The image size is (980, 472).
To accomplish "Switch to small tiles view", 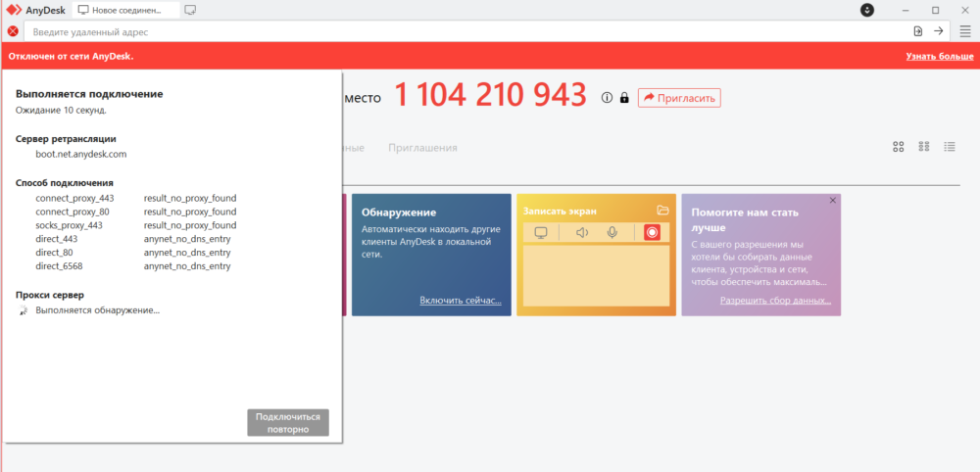I will [x=924, y=147].
